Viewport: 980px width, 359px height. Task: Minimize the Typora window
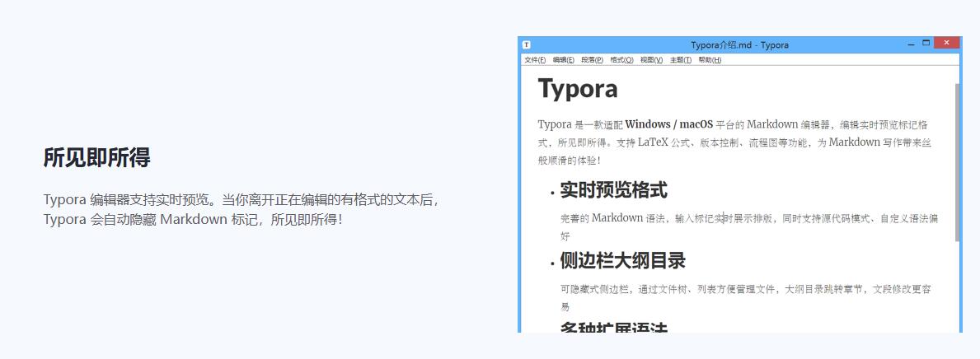tap(912, 44)
